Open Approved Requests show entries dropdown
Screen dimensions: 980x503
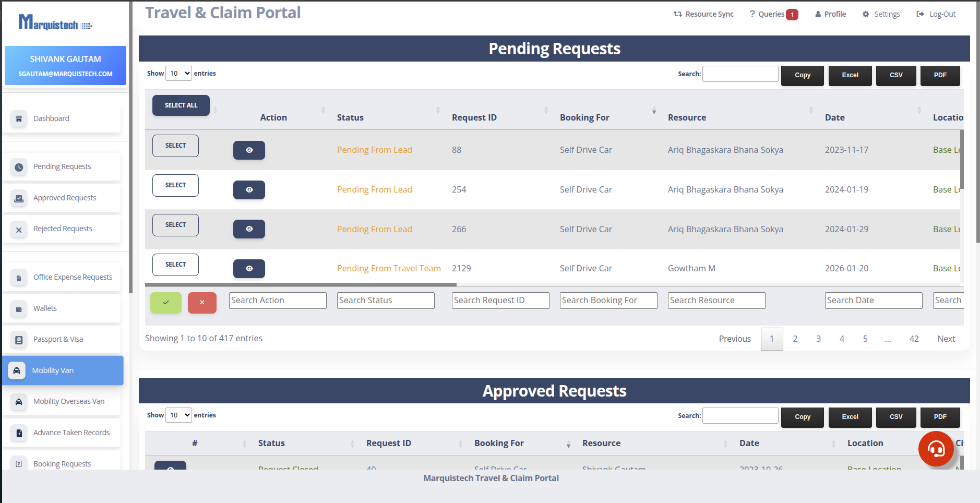tap(178, 415)
